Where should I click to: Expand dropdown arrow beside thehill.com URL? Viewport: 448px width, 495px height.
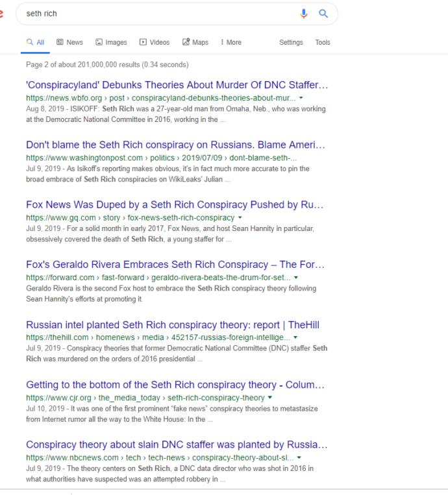295,337
